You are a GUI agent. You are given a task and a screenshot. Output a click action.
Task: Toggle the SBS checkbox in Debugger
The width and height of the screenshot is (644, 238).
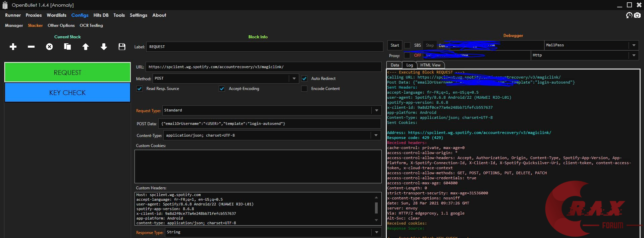point(407,45)
